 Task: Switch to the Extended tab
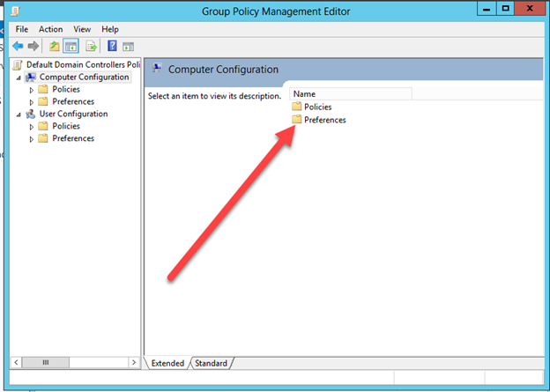pyautogui.click(x=167, y=363)
